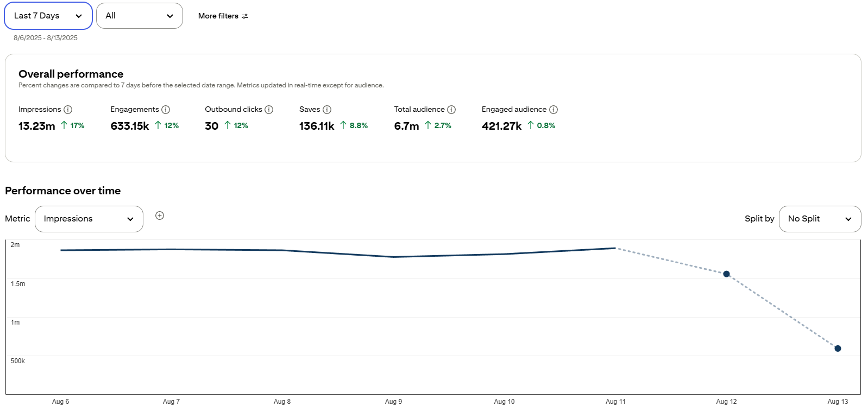
Task: Click the info icon beside Impressions
Action: (x=68, y=110)
